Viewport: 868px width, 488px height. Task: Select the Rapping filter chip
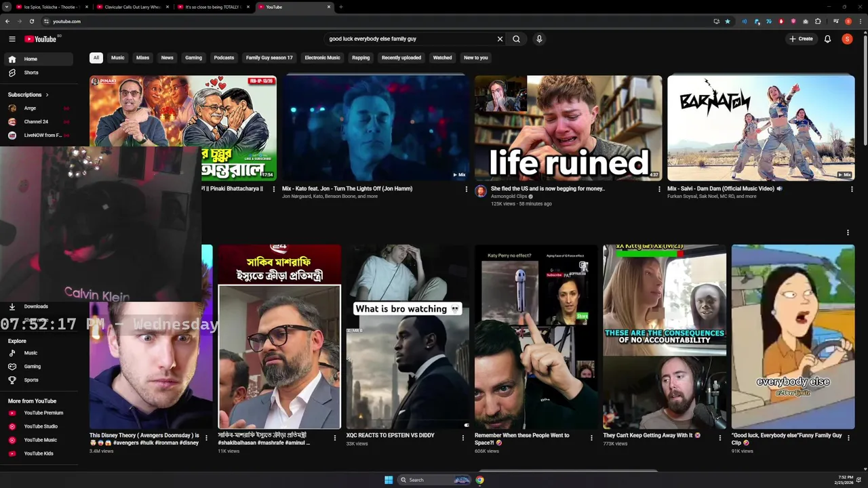click(x=361, y=58)
